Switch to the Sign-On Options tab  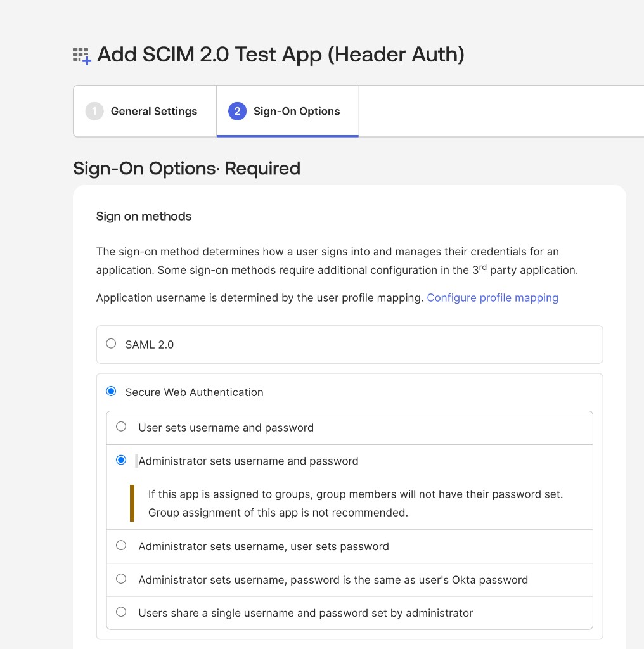[288, 111]
